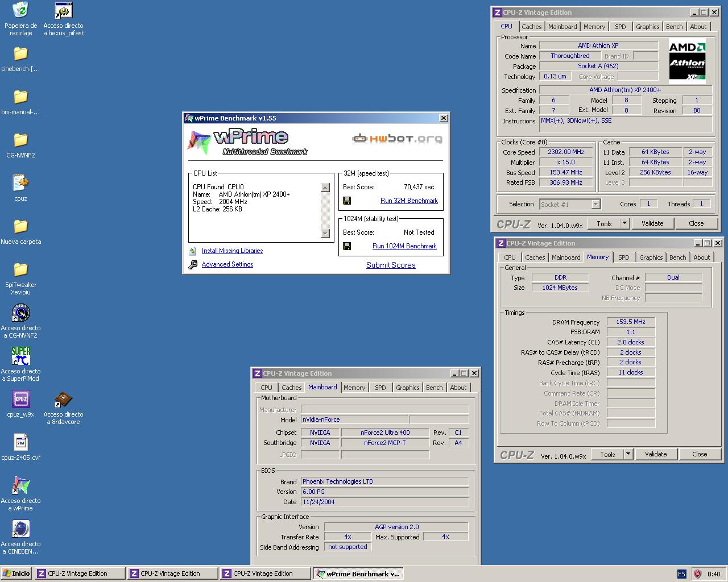Click the security shield tray icon

(697, 574)
